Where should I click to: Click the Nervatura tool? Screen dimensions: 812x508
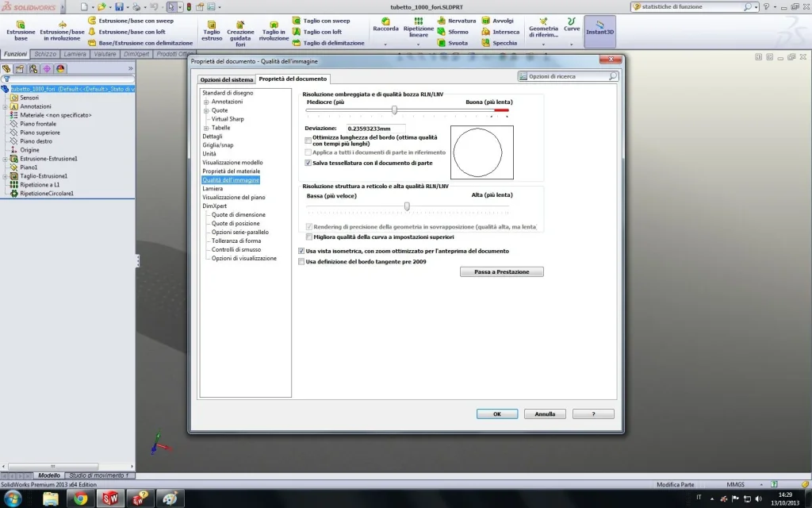[456, 21]
